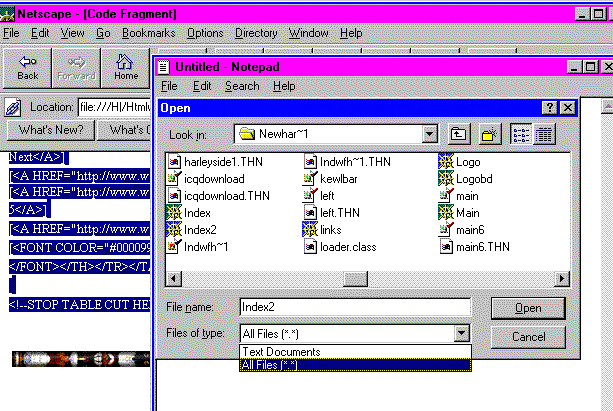Click Netscape Location address field

point(115,107)
